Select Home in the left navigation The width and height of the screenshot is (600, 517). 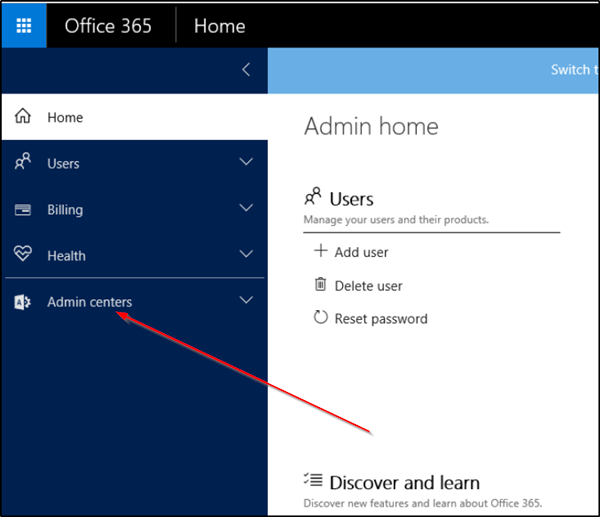135,117
